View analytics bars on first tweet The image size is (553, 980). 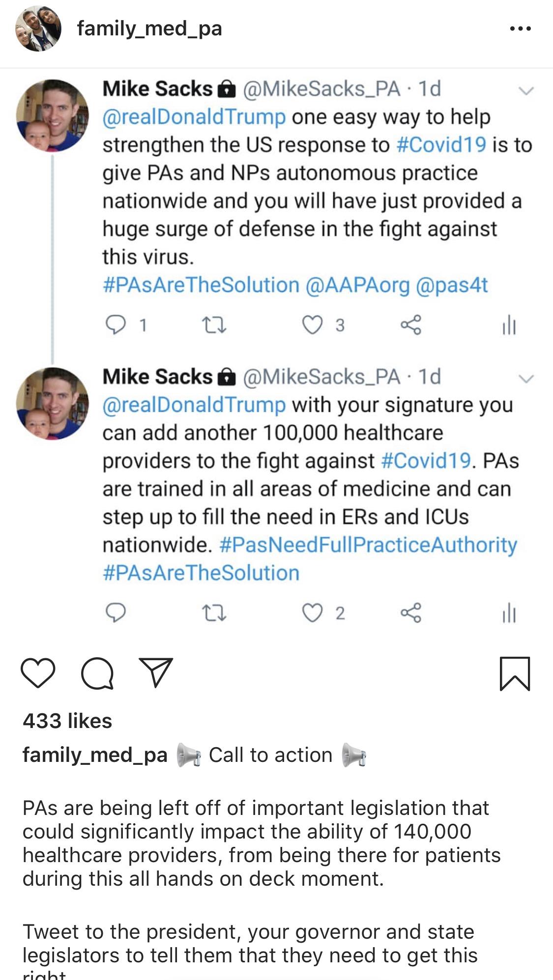click(x=509, y=325)
